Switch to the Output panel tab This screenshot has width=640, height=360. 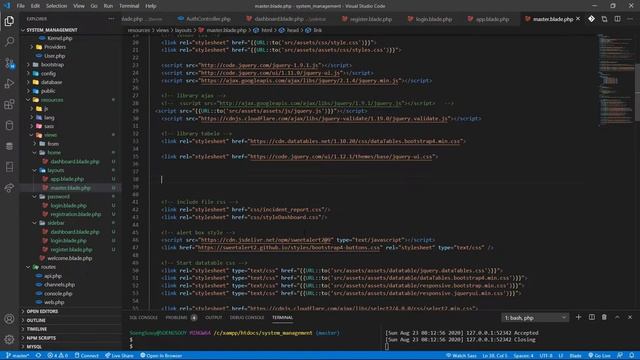click(213, 318)
